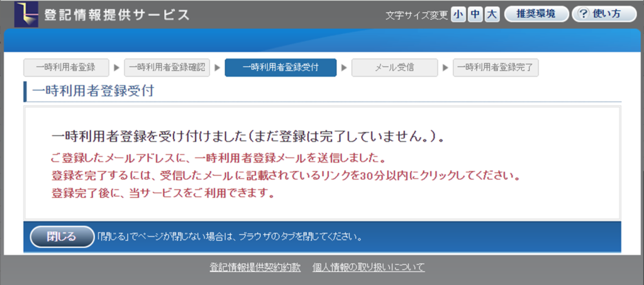Viewport: 644px width, 285px height.
Task: Click the arrow after 一時利用者登録確認 step
Action: 217,67
